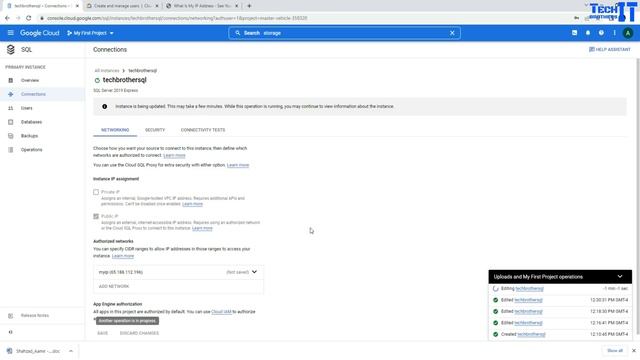Click the Backups sidebar icon
Viewport: 640px width, 360px height.
pos(11,136)
